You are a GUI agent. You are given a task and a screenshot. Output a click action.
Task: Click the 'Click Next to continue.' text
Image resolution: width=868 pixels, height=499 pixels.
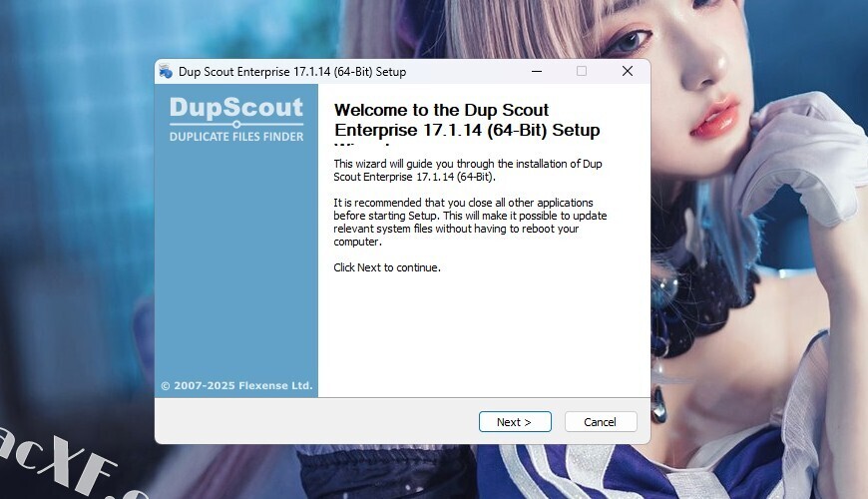tap(387, 267)
